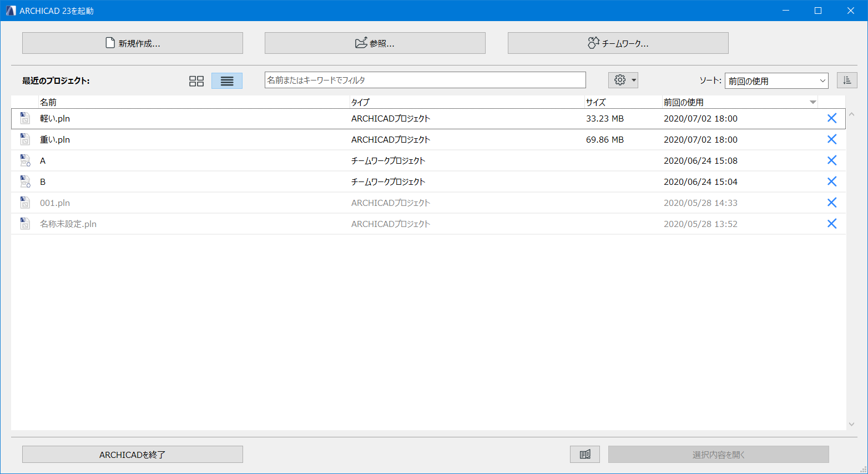
Task: Click the file icon of 名称未設定.pln
Action: click(25, 224)
